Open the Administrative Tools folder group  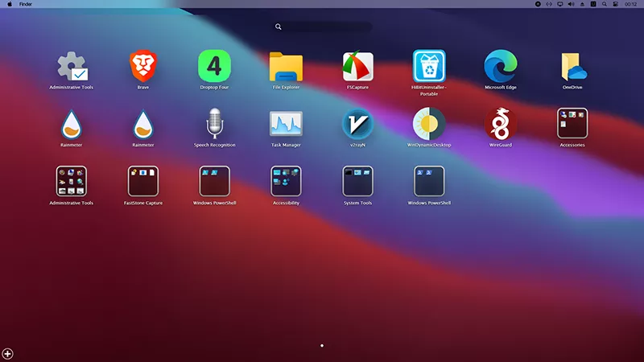click(72, 181)
